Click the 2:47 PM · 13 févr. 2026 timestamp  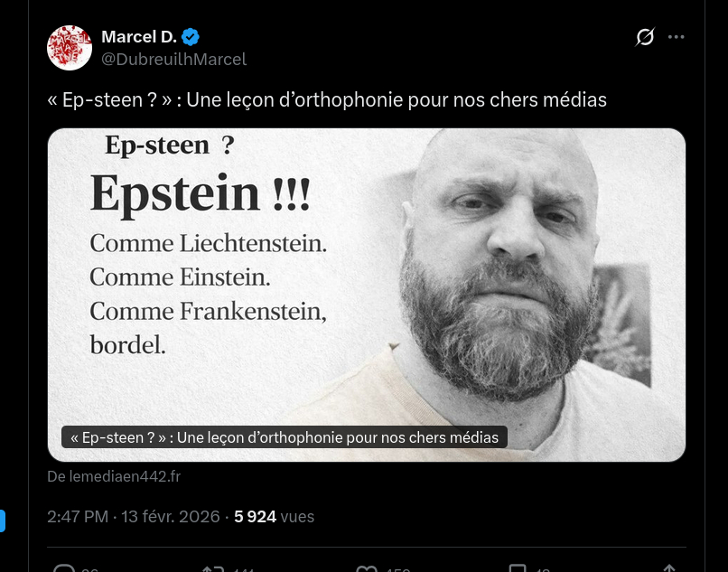pyautogui.click(x=133, y=517)
